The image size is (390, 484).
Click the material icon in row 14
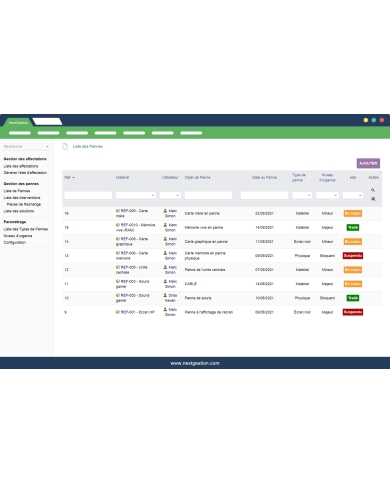point(118,239)
